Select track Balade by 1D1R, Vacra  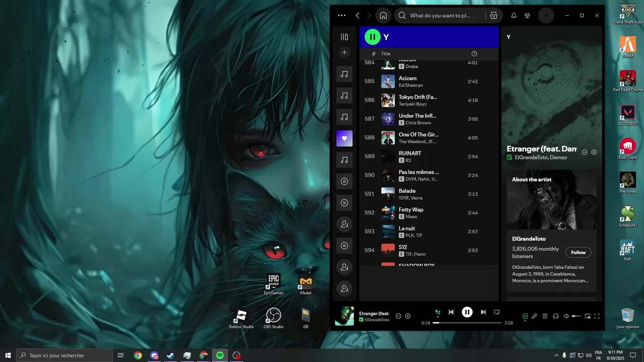(x=429, y=194)
